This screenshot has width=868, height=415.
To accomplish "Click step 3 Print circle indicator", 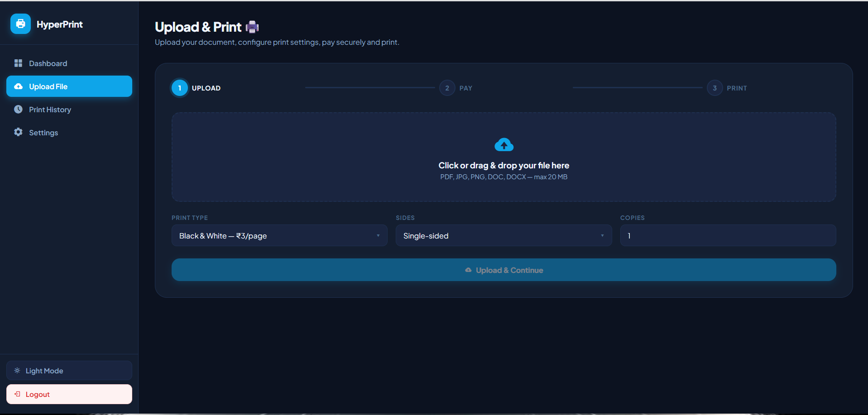I will [715, 88].
